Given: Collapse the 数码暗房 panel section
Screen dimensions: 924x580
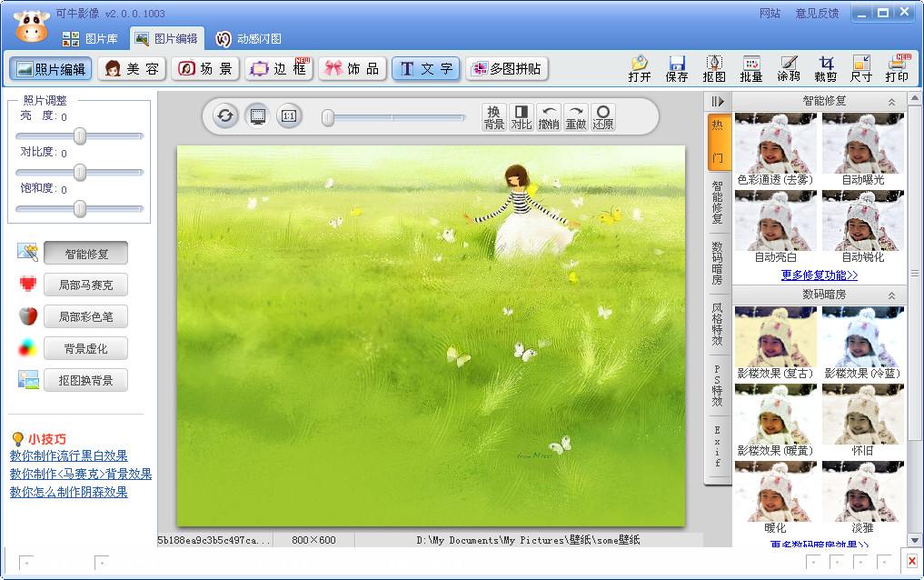Looking at the screenshot, I should (x=891, y=295).
